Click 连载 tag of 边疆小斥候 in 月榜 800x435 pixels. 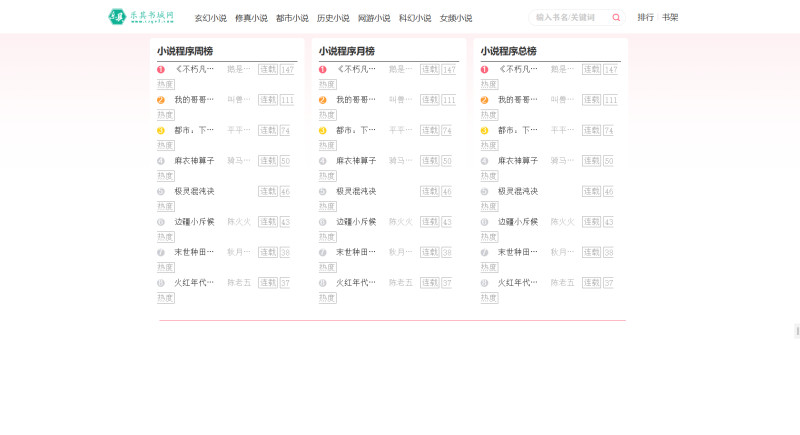tap(430, 222)
